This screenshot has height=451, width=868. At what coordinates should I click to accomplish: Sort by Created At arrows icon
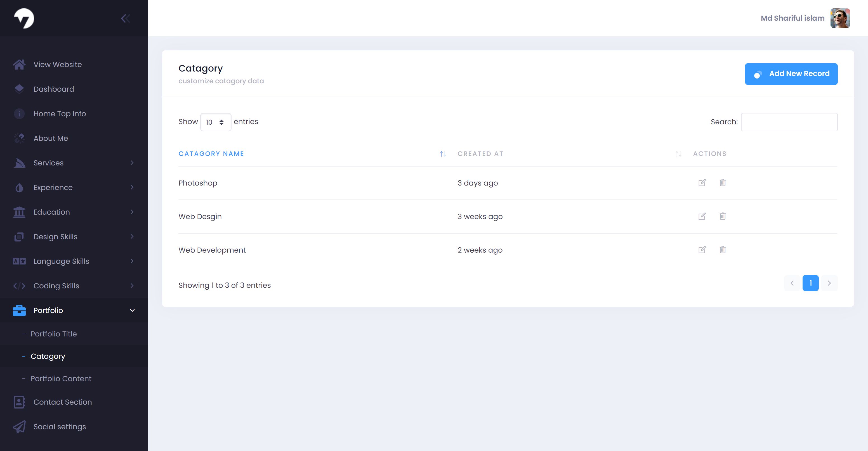(x=678, y=154)
